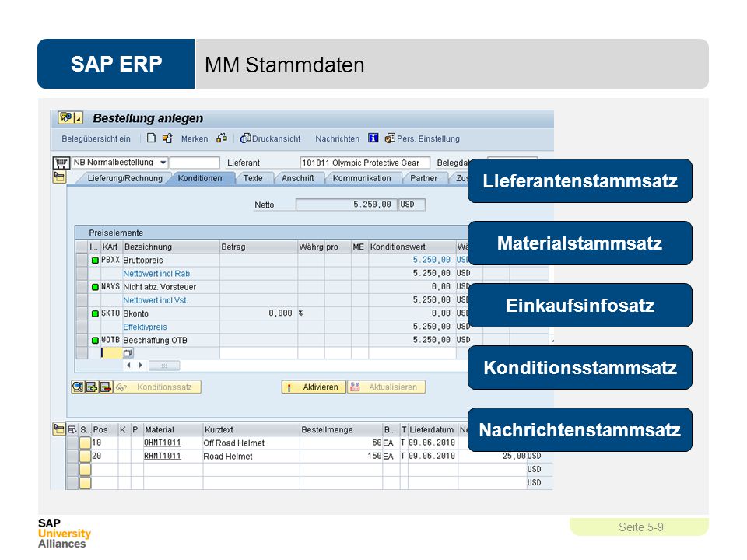Open Druckansicht print preview

pyautogui.click(x=270, y=138)
